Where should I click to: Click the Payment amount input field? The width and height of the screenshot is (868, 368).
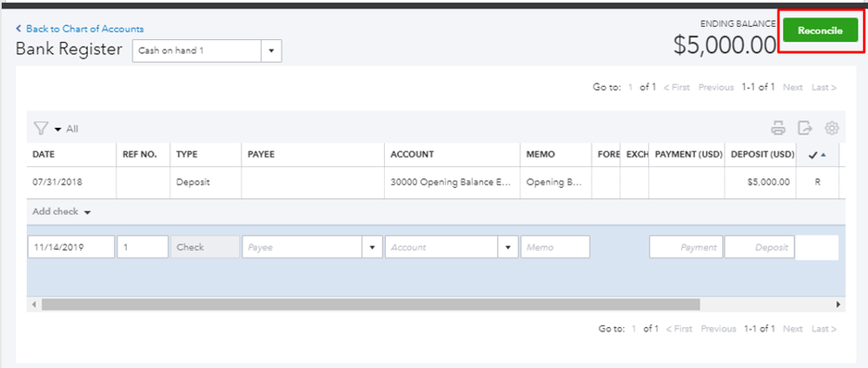coord(686,247)
